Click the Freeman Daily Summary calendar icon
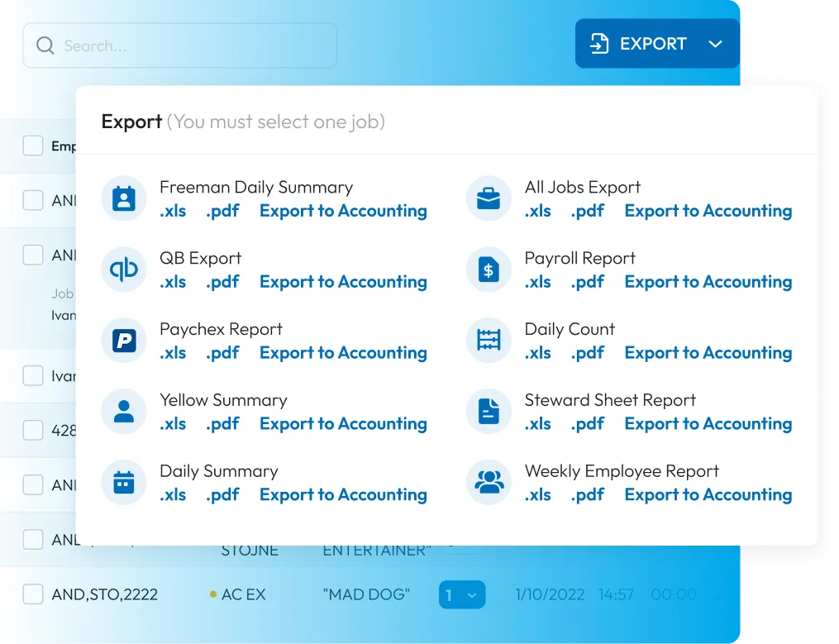Screen dimensions: 839x644 tap(124, 199)
